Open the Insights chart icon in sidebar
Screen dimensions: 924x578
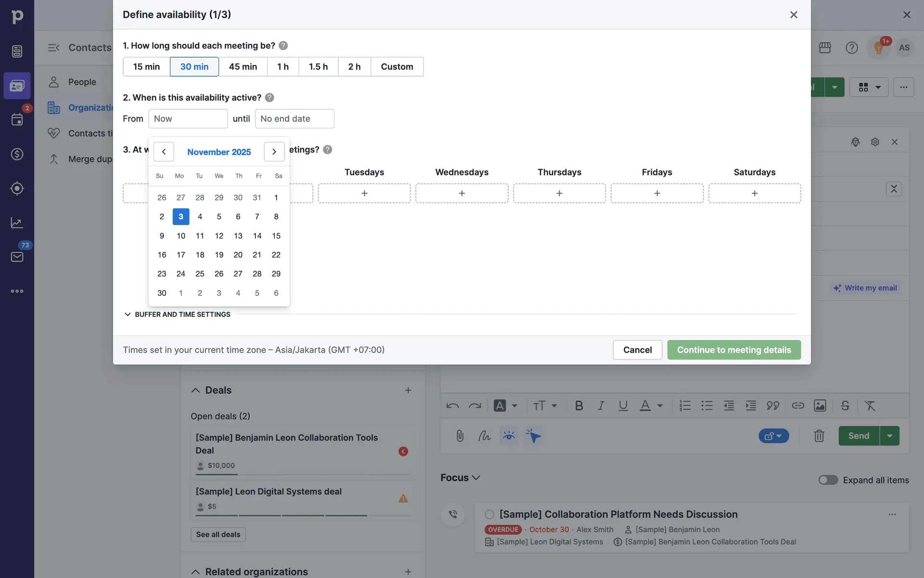tap(17, 223)
